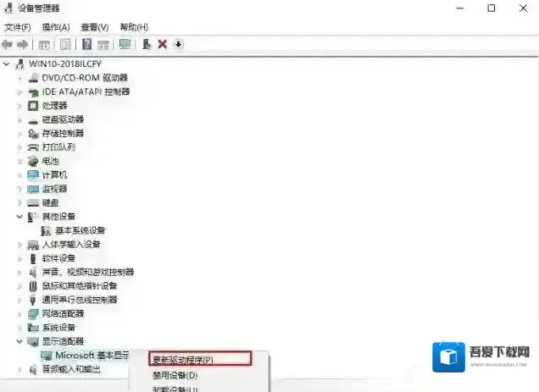Select the WIN10-2018ILCFY computer name

pyautogui.click(x=65, y=63)
